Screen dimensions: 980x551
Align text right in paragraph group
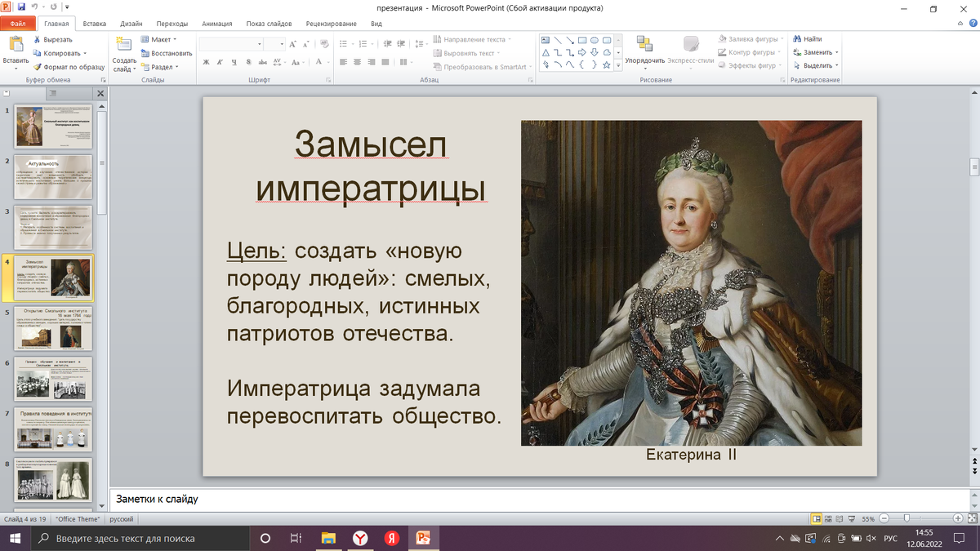point(371,62)
